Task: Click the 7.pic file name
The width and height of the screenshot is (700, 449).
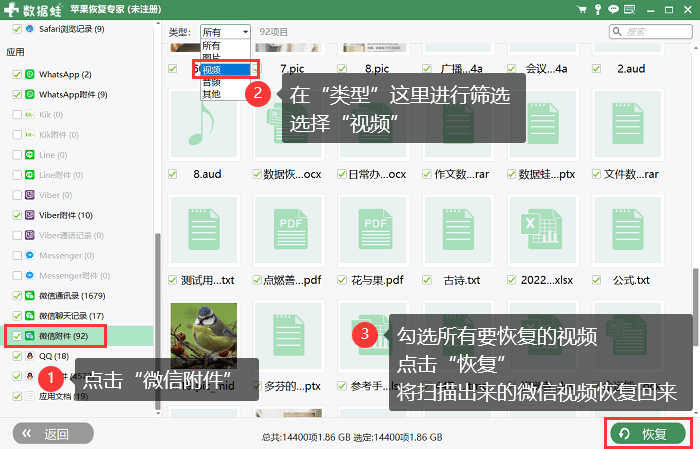Action: (292, 69)
